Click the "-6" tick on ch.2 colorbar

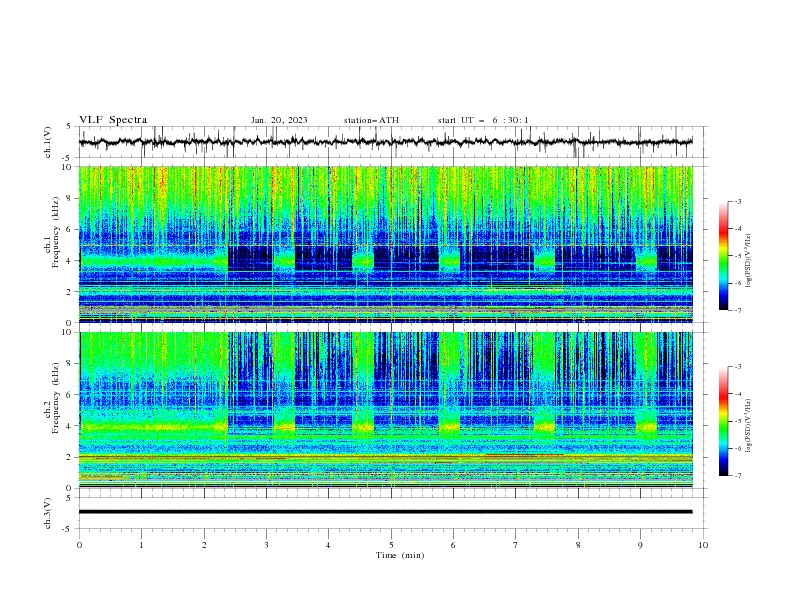coord(738,448)
